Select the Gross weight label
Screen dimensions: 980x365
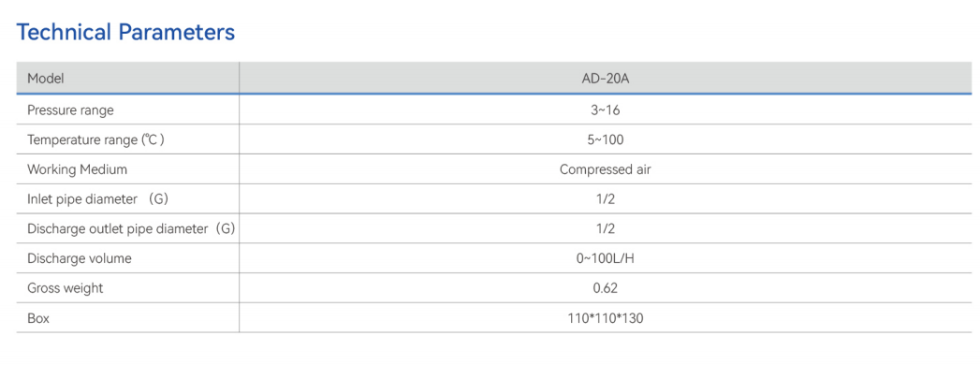[x=65, y=288]
